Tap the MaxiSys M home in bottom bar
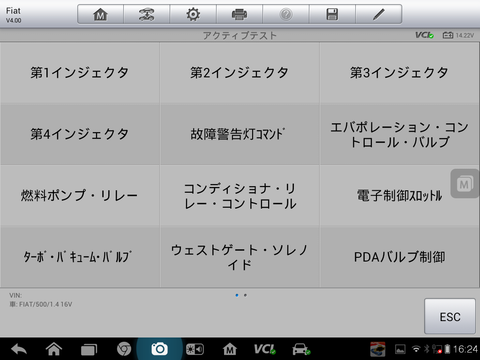 230,349
